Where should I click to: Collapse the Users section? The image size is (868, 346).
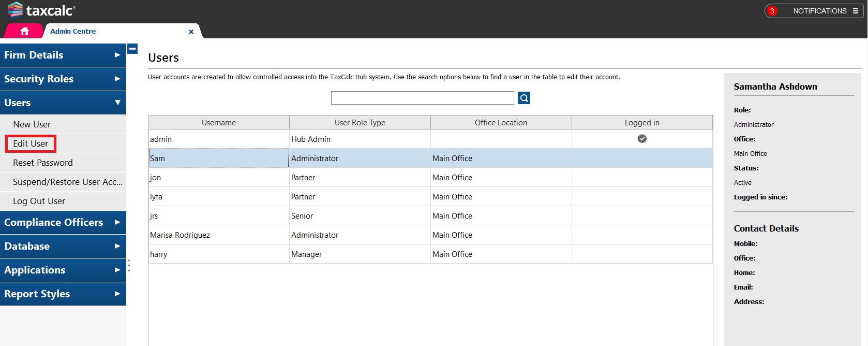(x=63, y=103)
